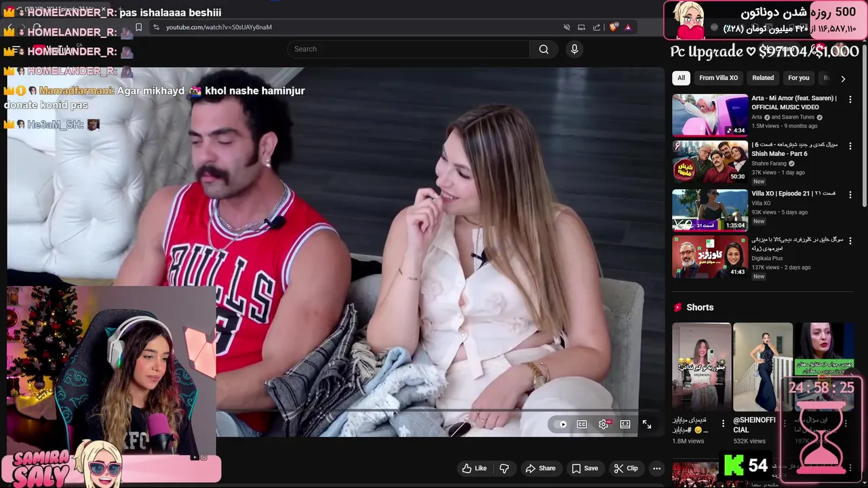
Task: Select the All filter chip
Action: pyautogui.click(x=681, y=78)
